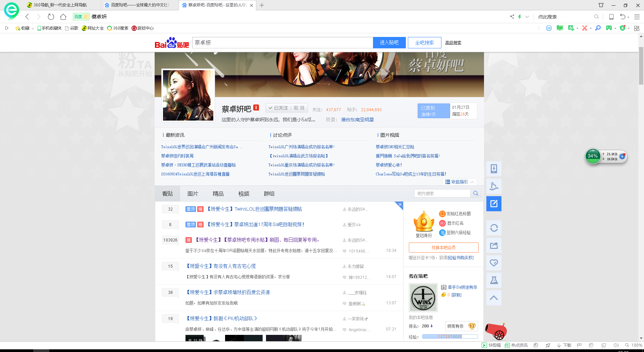The height and width of the screenshot is (352, 644).
Task: Click the 已签到 sign-in button
Action: (434, 111)
